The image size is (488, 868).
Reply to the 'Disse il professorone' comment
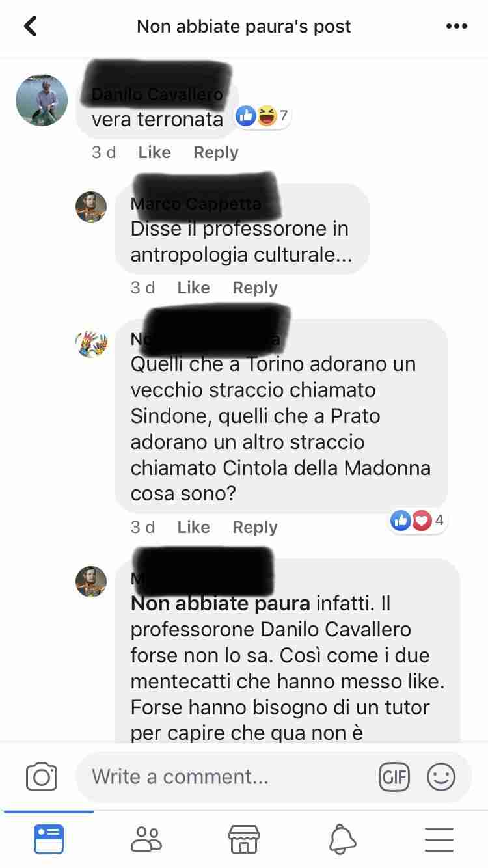pyautogui.click(x=255, y=288)
